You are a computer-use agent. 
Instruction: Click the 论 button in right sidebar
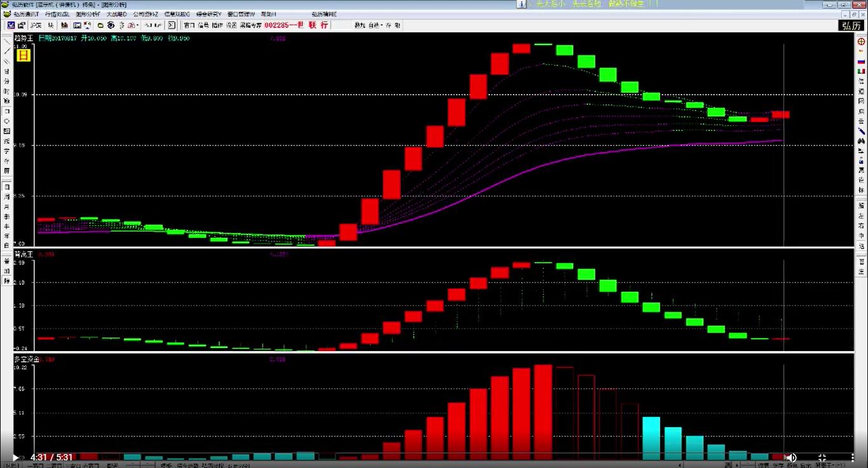862,180
